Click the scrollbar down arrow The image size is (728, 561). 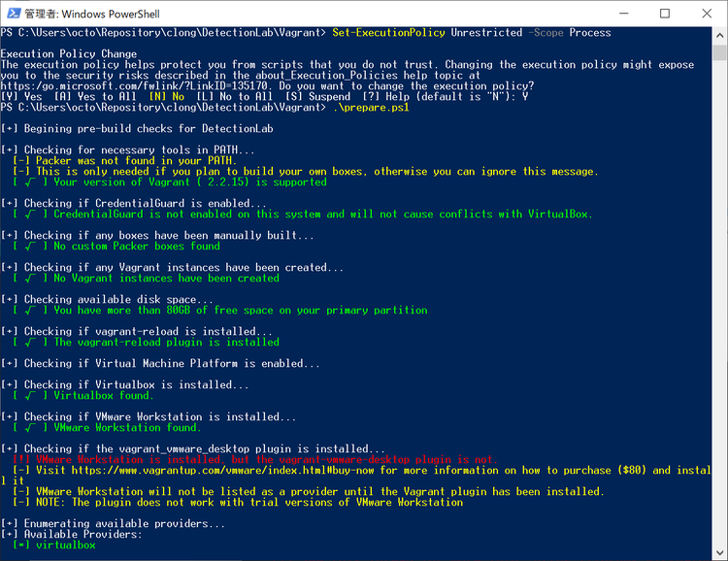(719, 552)
